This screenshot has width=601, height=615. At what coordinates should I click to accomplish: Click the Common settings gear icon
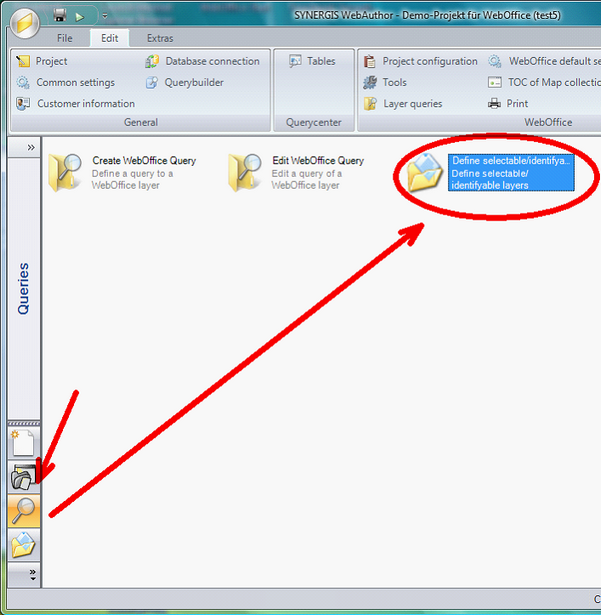pyautogui.click(x=23, y=82)
